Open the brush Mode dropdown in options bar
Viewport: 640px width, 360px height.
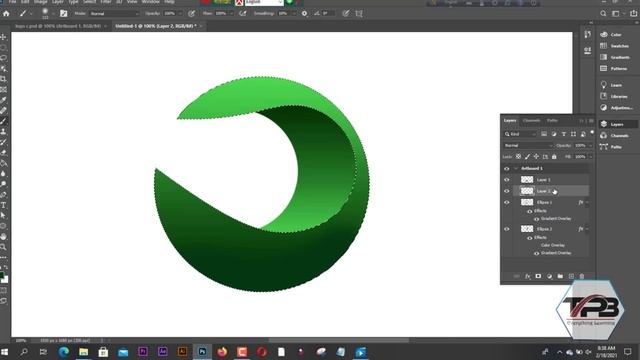pos(114,13)
